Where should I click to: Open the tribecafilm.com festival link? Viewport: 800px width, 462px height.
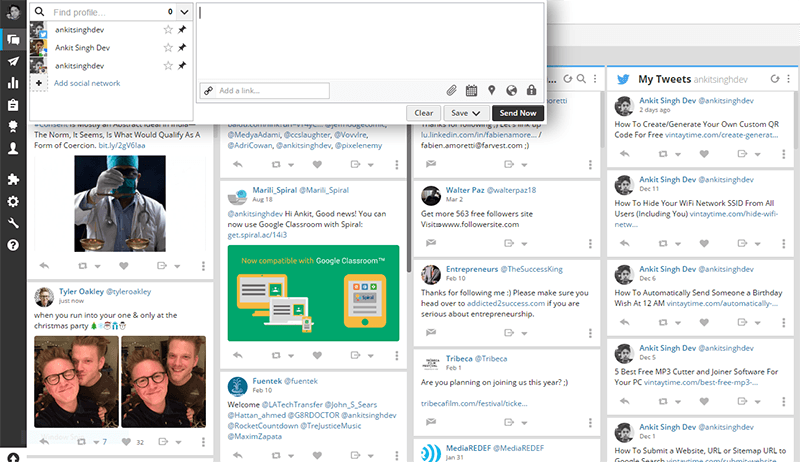coord(474,403)
